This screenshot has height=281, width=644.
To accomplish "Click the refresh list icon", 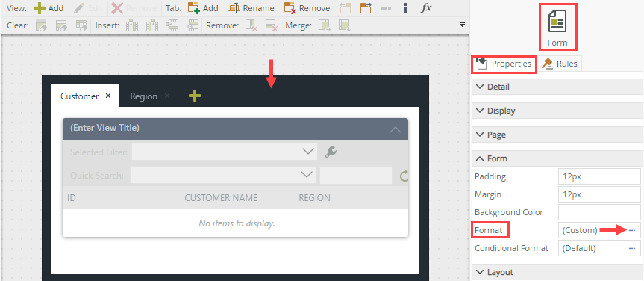I will coord(404,176).
